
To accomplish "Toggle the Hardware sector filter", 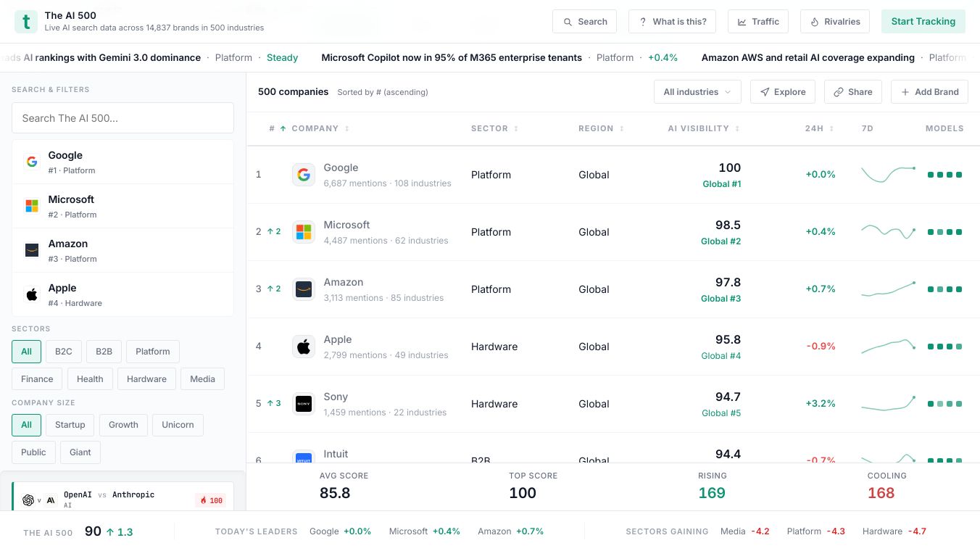I will click(x=146, y=379).
